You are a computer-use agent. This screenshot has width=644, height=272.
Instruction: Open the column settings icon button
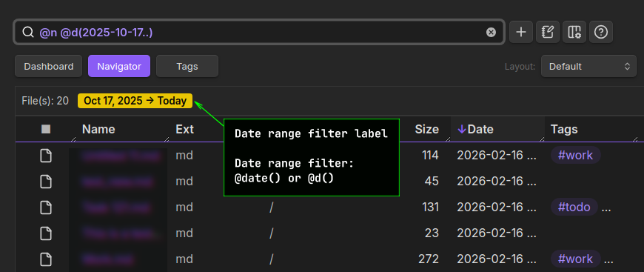[x=574, y=32]
